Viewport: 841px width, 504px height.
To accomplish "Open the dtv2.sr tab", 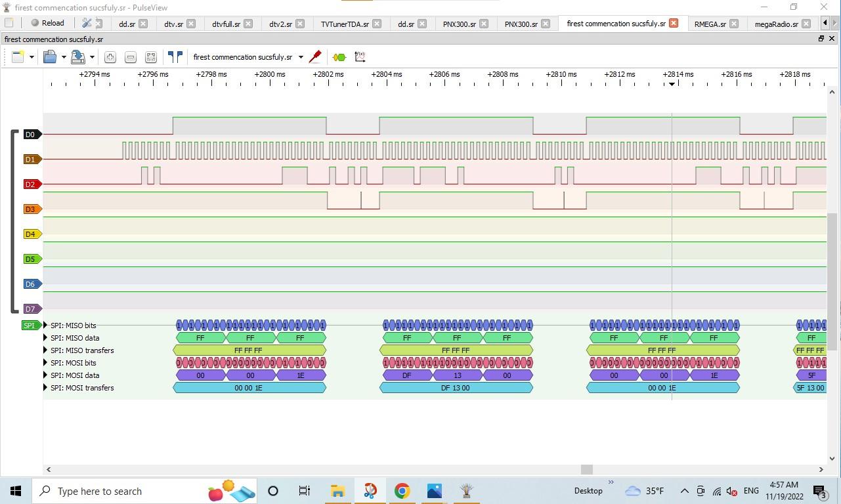I will click(x=280, y=24).
